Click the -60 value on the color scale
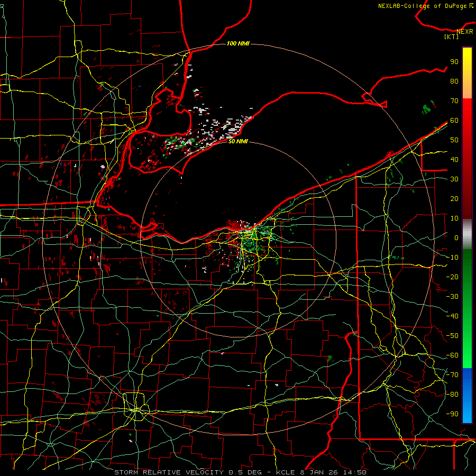The height and width of the screenshot is (476, 476). click(x=452, y=355)
